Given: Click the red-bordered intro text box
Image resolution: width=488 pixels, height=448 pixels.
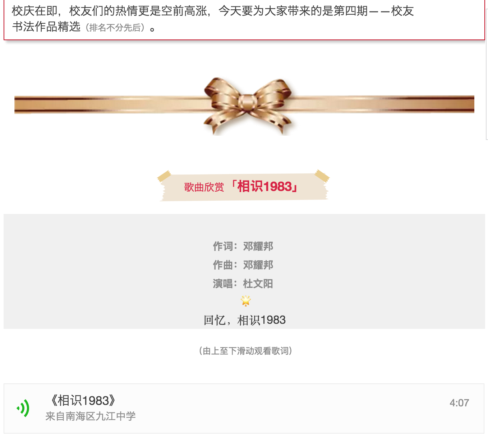Looking at the screenshot, I should pyautogui.click(x=244, y=19).
